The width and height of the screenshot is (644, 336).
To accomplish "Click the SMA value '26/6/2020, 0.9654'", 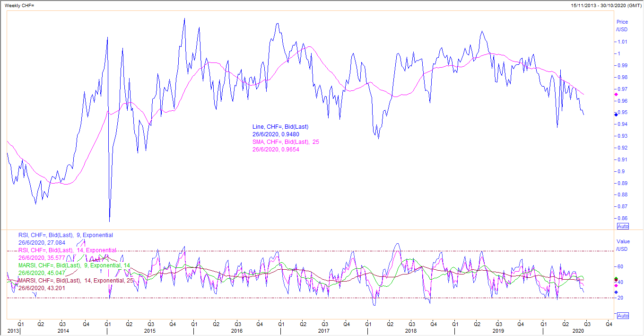I will tap(276, 150).
